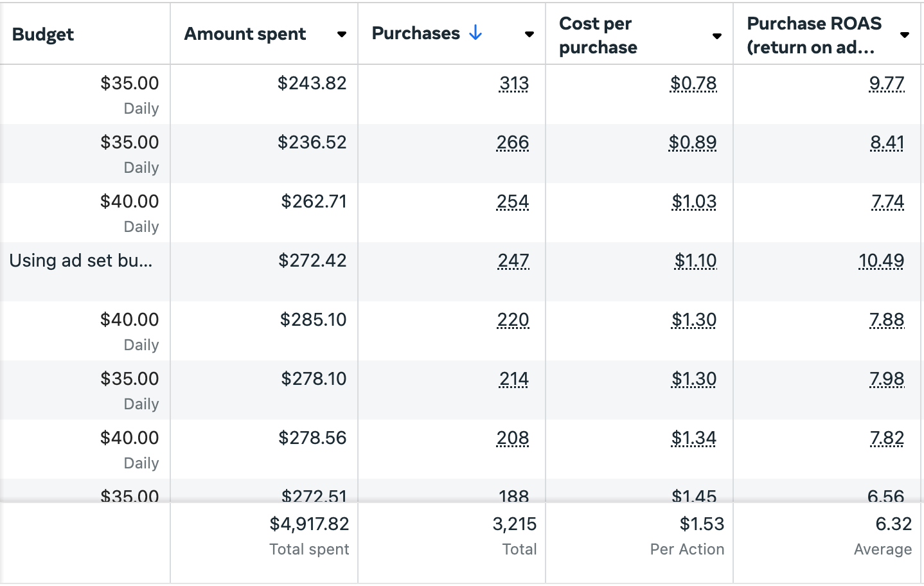Open the Purchase ROAS column dropdown arrow

click(905, 35)
